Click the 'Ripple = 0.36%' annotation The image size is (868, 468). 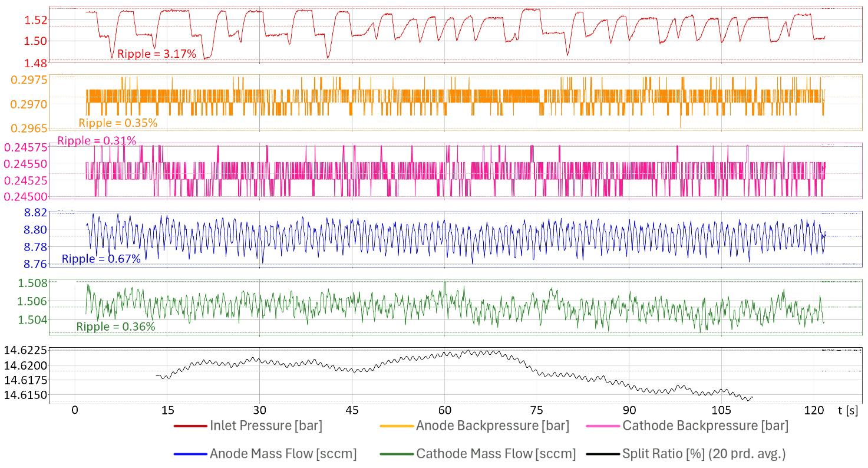[116, 327]
